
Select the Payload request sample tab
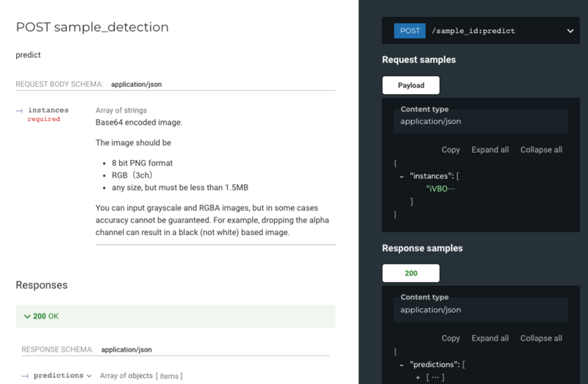coord(411,85)
